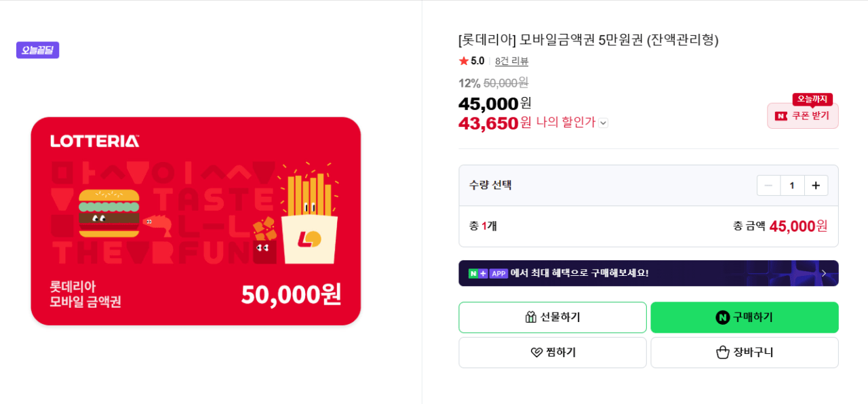Expand the 나의 할인가 discount dropdown
868x404 pixels.
pyautogui.click(x=604, y=123)
